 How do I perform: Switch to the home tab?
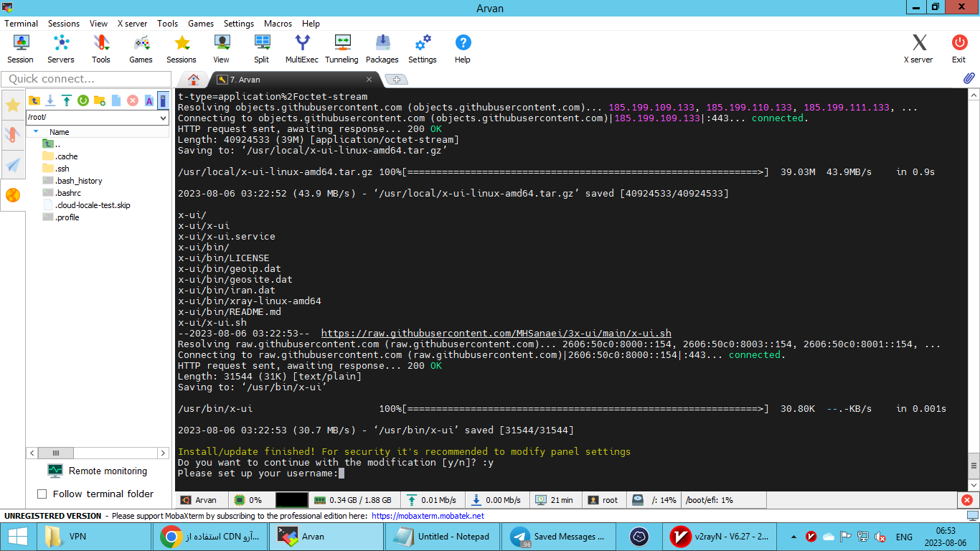pyautogui.click(x=192, y=79)
